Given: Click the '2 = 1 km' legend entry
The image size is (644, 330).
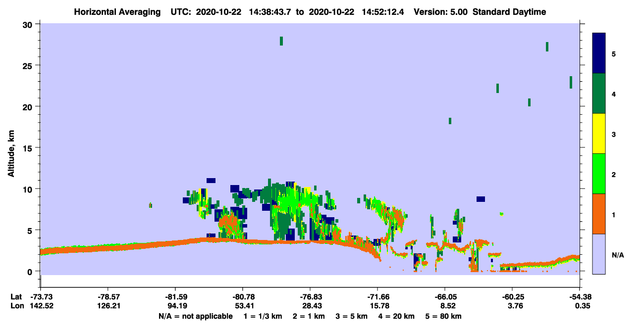Looking at the screenshot, I should point(308,316).
